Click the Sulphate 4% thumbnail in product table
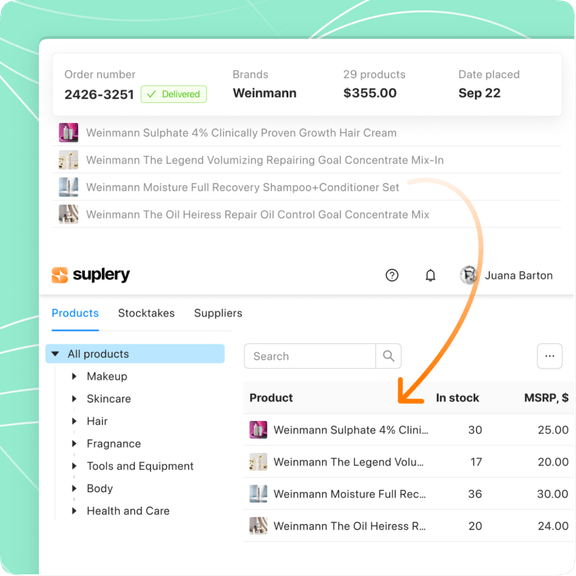Screen dimensions: 576x576 [258, 430]
